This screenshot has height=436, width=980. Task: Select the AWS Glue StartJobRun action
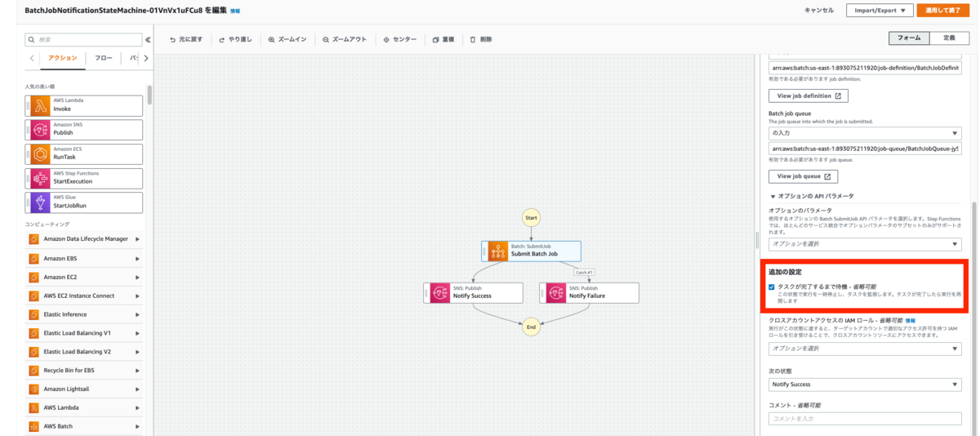click(84, 202)
